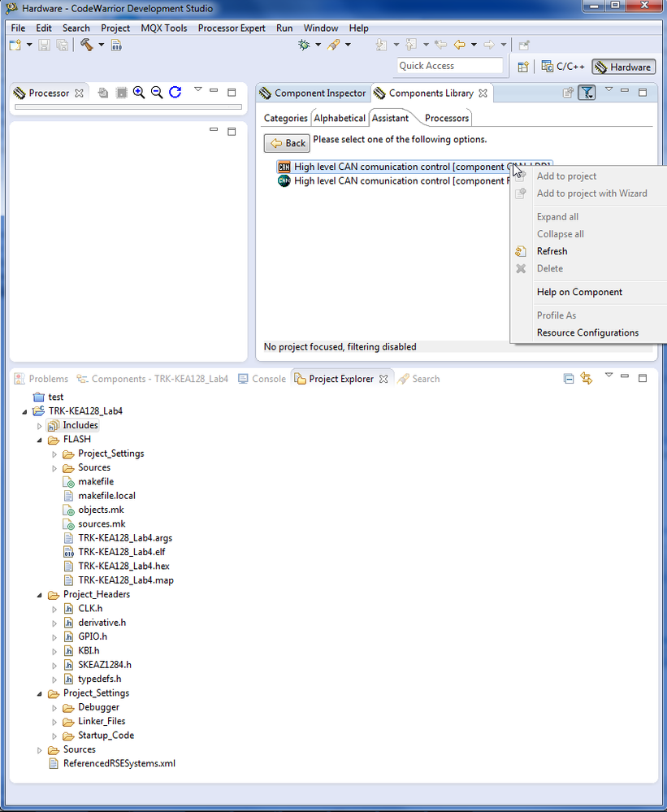Expand the CLK.h header node

click(x=54, y=609)
